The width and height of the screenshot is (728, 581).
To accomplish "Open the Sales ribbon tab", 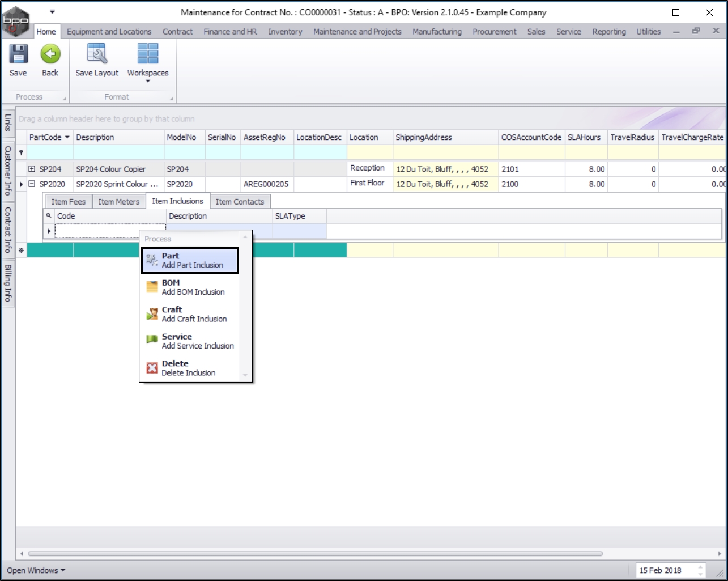I will point(536,32).
